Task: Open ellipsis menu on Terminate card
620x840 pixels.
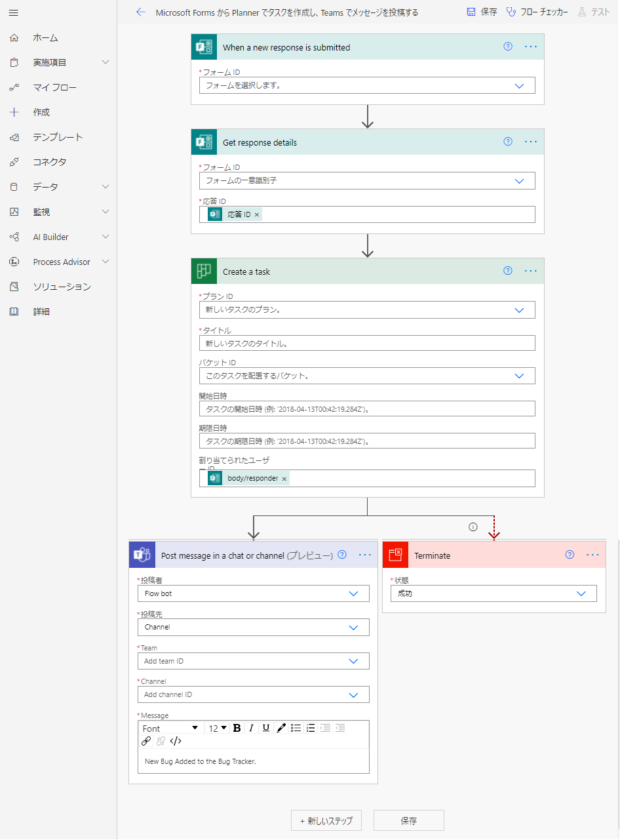Action: coord(593,555)
